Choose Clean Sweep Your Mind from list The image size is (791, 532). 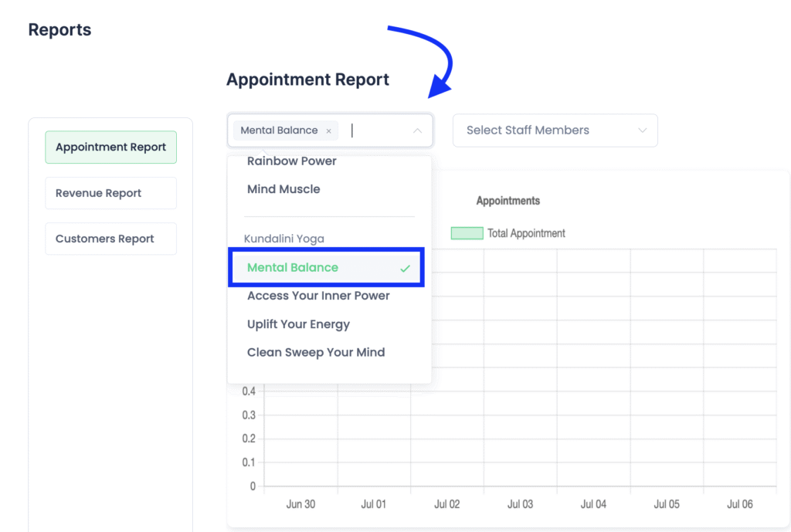click(315, 352)
